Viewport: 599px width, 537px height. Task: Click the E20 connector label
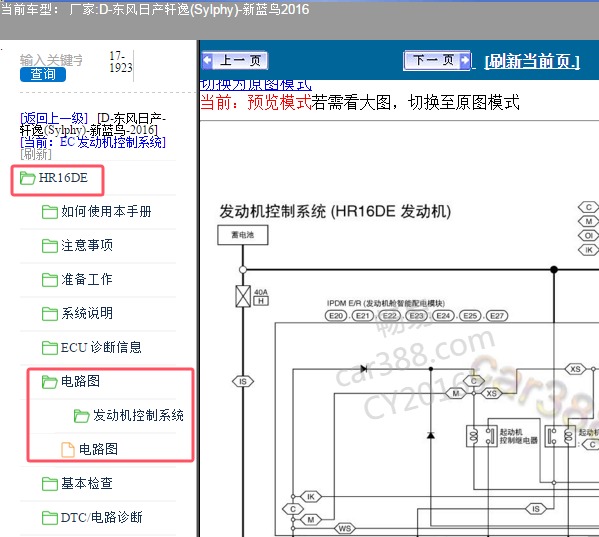click(336, 316)
